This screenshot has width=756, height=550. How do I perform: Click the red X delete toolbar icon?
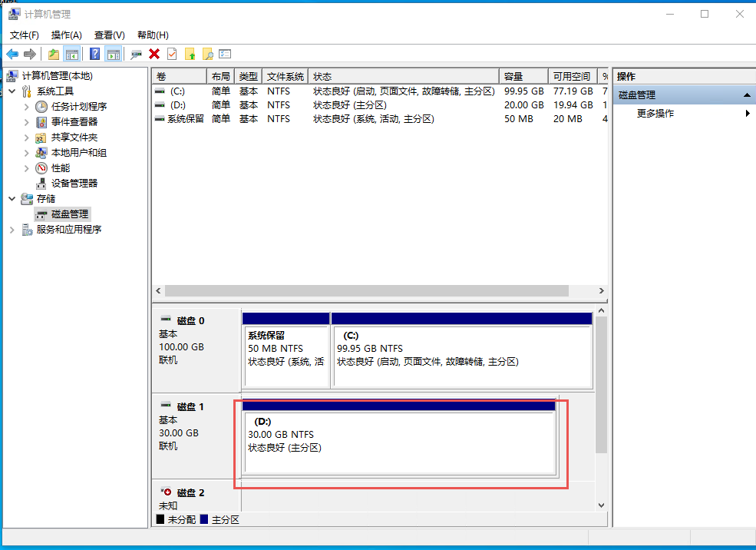pyautogui.click(x=154, y=54)
